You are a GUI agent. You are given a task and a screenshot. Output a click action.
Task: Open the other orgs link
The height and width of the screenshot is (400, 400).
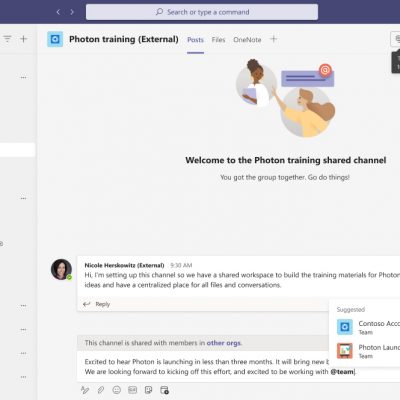(x=223, y=343)
